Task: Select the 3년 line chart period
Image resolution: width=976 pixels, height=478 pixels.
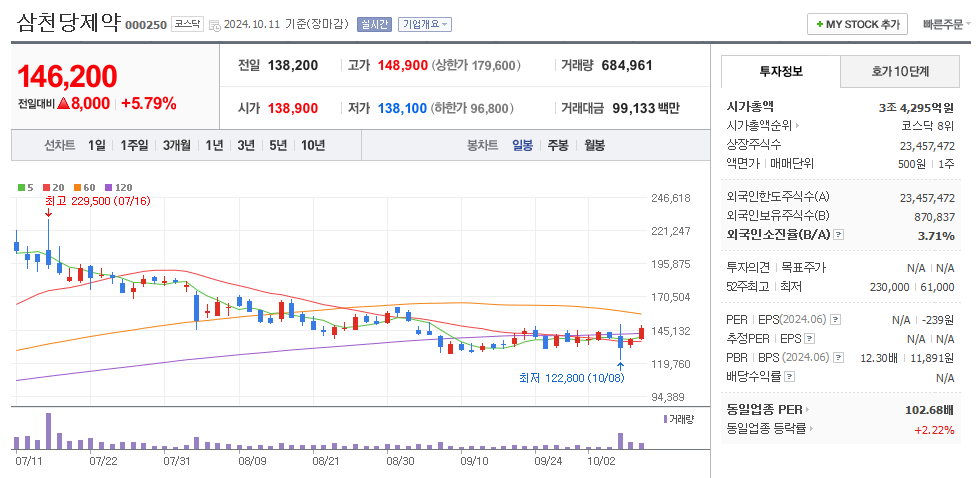Action: click(246, 146)
